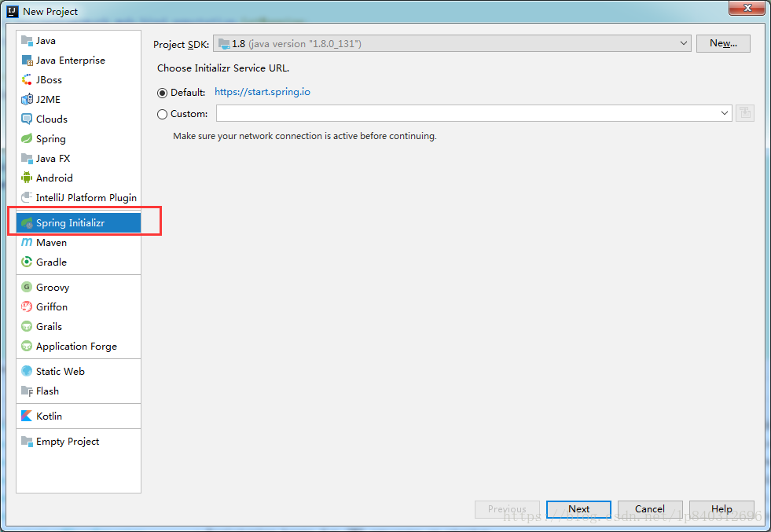This screenshot has width=771, height=532.
Task: Click the 'Project SDK:' label
Action: click(x=181, y=44)
